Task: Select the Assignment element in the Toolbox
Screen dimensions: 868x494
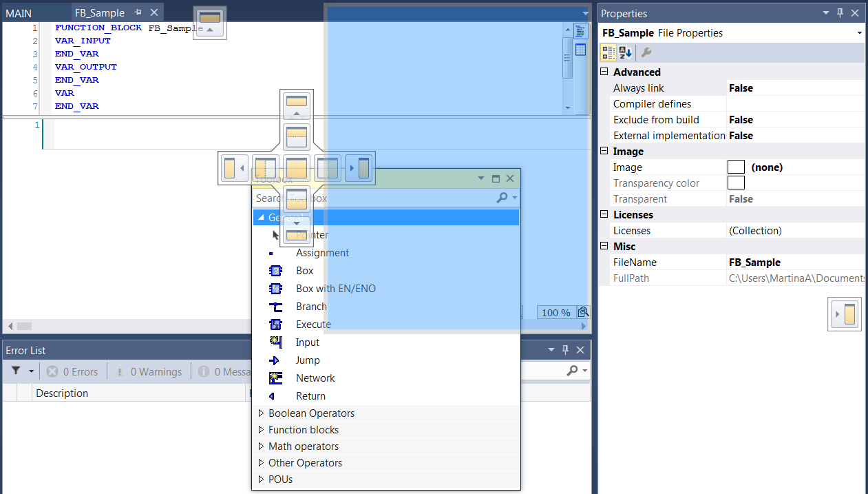Action: pos(322,253)
